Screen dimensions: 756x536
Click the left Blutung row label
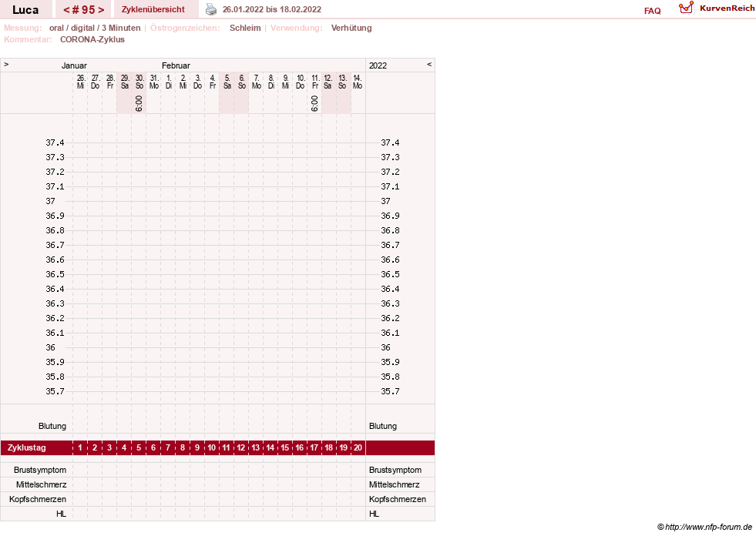click(52, 426)
